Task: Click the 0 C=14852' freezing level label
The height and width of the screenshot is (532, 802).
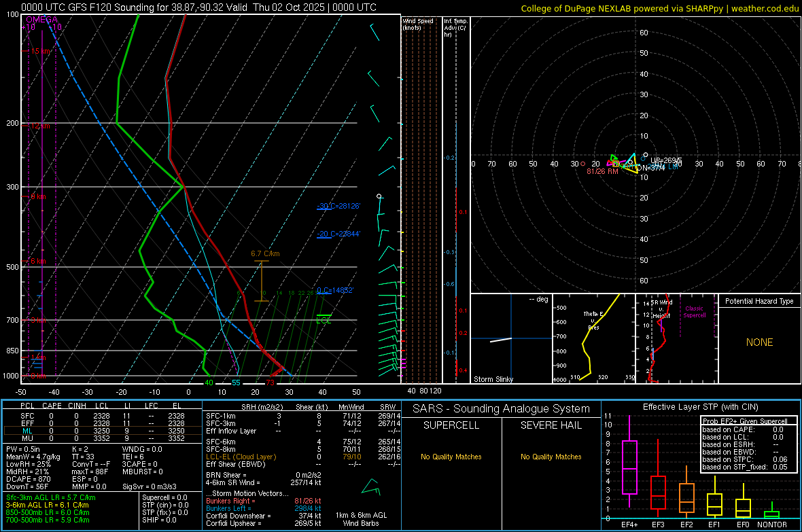Action: coord(336,290)
